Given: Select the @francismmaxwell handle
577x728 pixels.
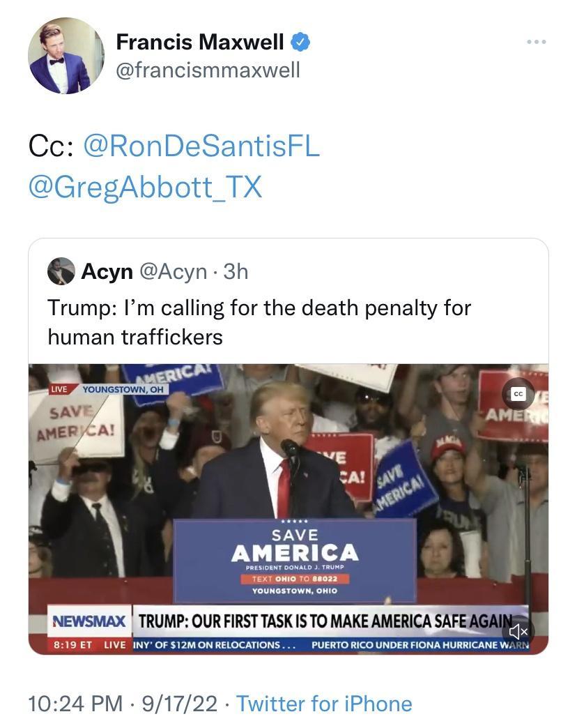Looking at the screenshot, I should pyautogui.click(x=209, y=70).
